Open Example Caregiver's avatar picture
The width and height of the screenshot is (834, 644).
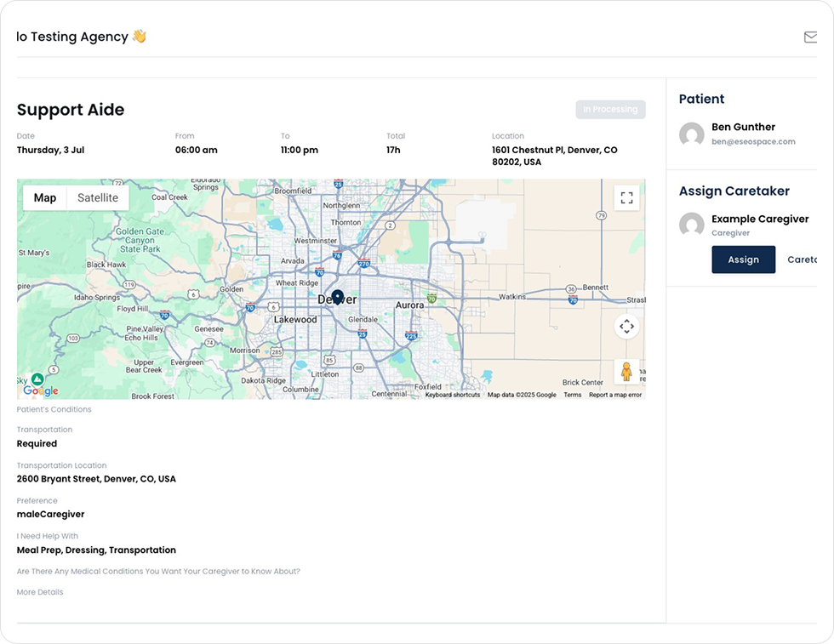[691, 225]
